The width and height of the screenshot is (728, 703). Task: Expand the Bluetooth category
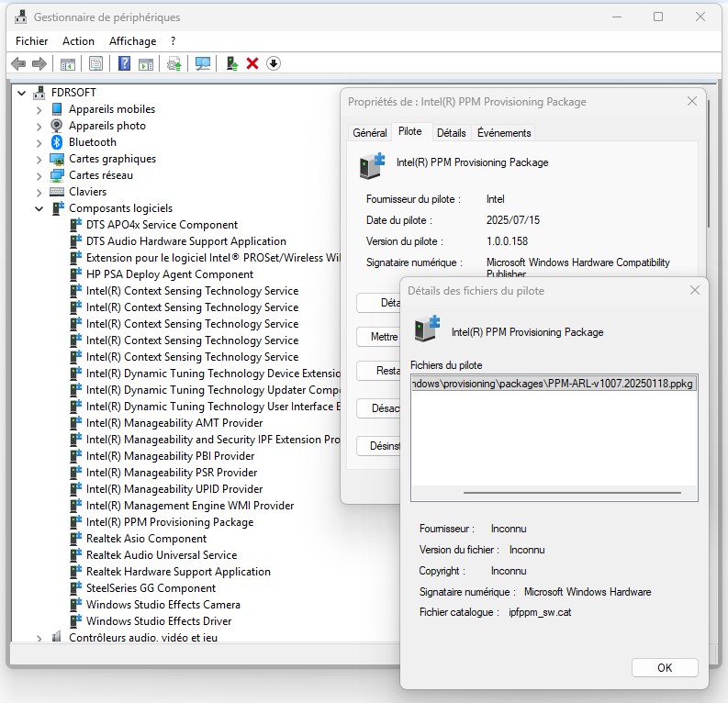pyautogui.click(x=39, y=142)
